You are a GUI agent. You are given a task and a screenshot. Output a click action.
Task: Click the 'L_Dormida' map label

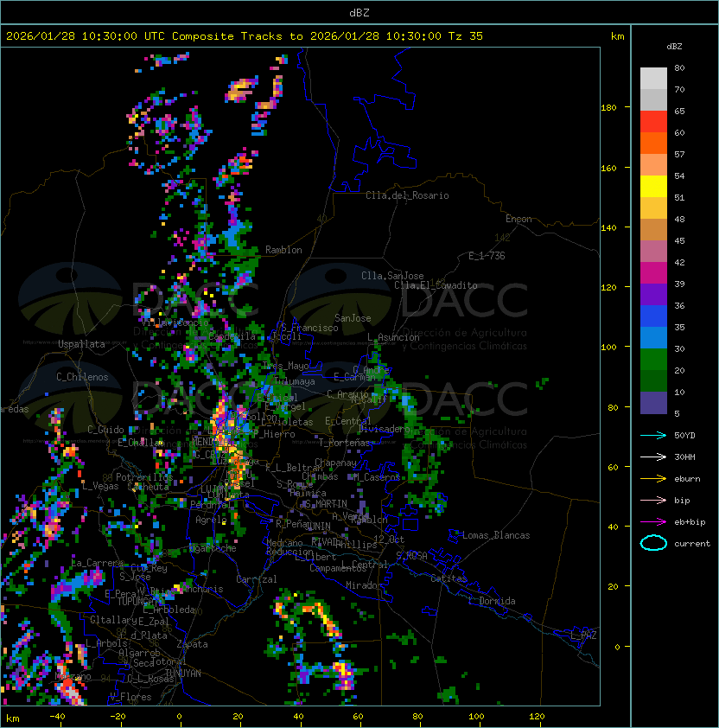[x=492, y=601]
